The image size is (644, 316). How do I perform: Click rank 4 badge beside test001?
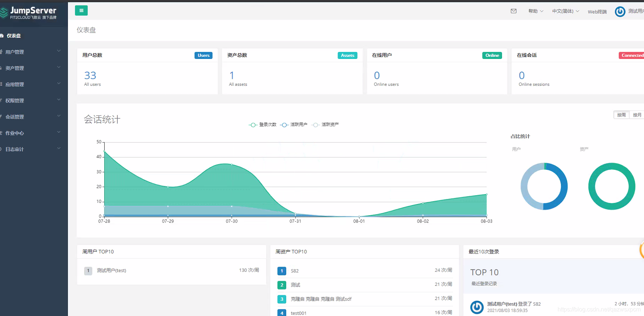tap(282, 313)
